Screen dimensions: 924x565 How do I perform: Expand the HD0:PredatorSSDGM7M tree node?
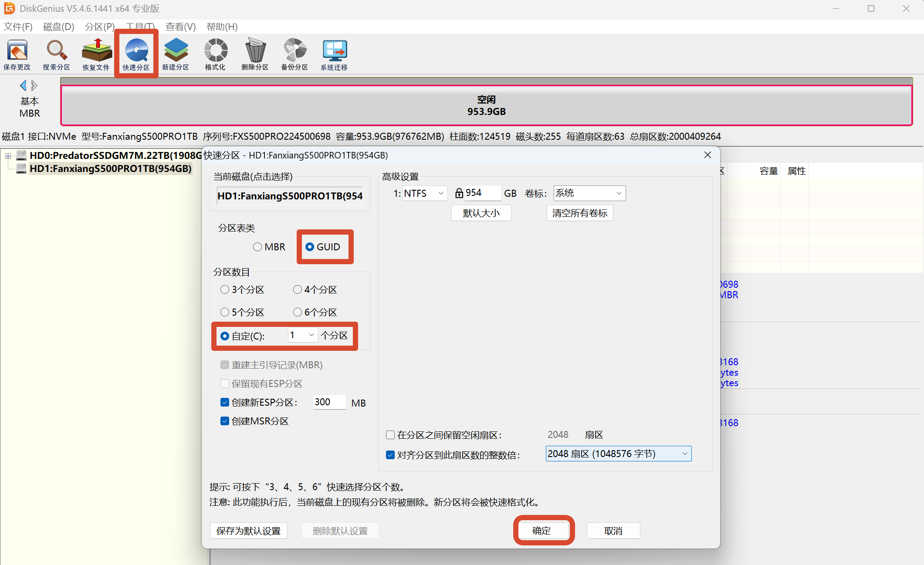pos(8,156)
